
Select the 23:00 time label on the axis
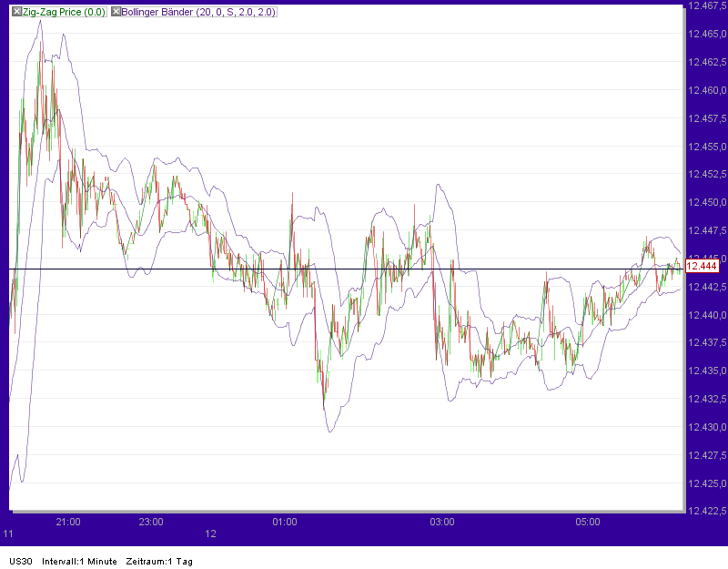[x=151, y=523]
